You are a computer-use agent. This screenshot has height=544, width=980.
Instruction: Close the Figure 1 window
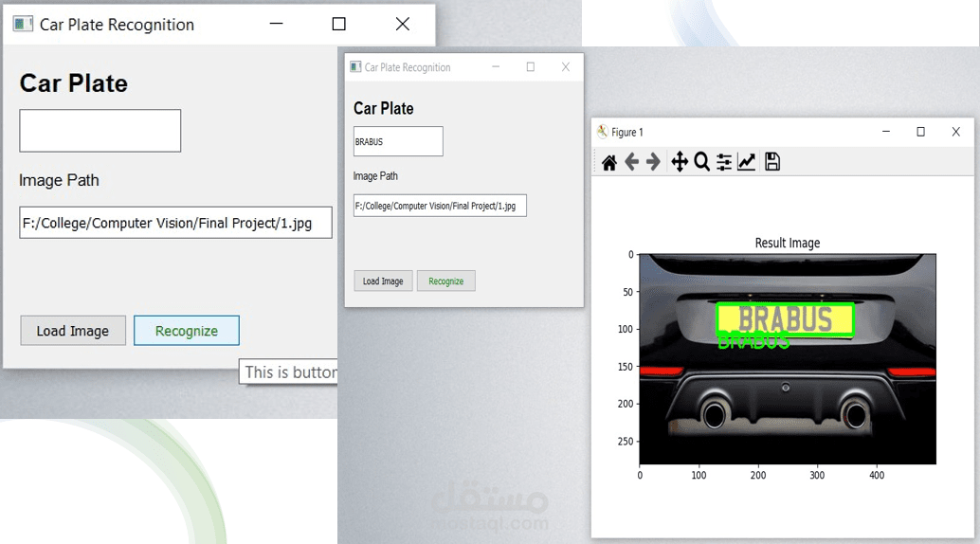pos(955,132)
